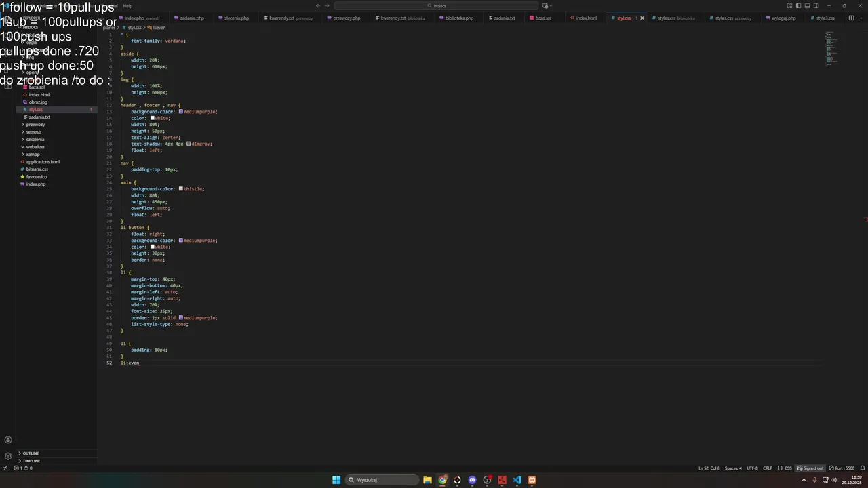Click CRLF end-of-line selector

click(768, 468)
